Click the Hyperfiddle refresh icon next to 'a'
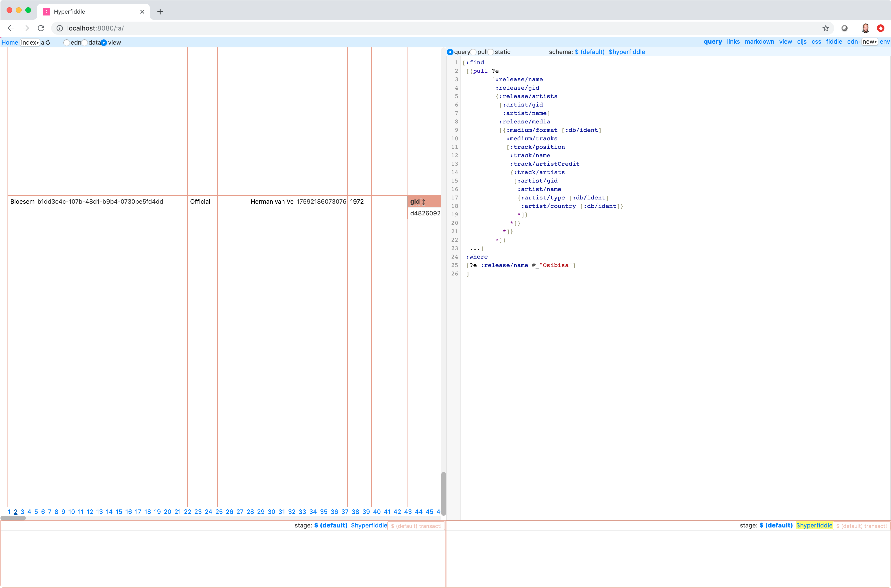 click(x=48, y=42)
